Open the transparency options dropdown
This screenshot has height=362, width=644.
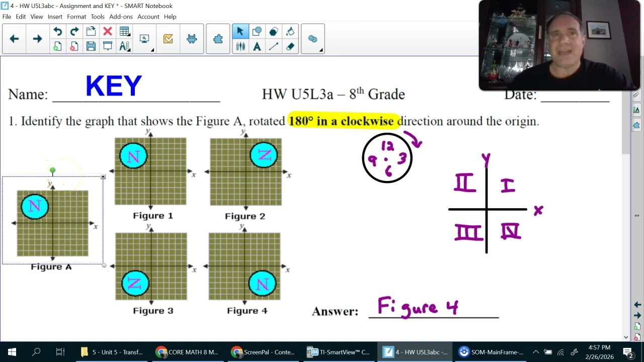click(313, 39)
